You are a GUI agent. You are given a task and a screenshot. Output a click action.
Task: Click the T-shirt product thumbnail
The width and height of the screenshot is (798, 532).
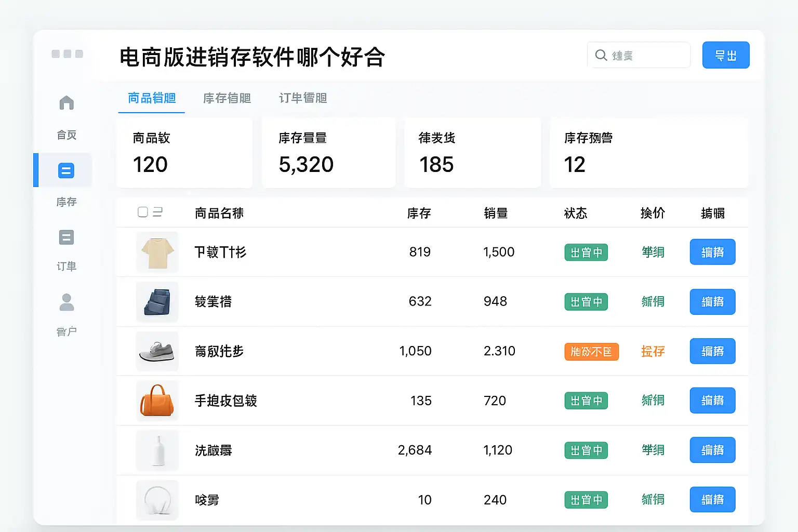[x=157, y=252]
